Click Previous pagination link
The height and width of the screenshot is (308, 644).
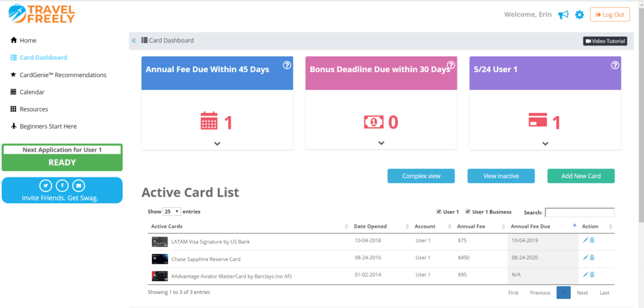click(540, 293)
